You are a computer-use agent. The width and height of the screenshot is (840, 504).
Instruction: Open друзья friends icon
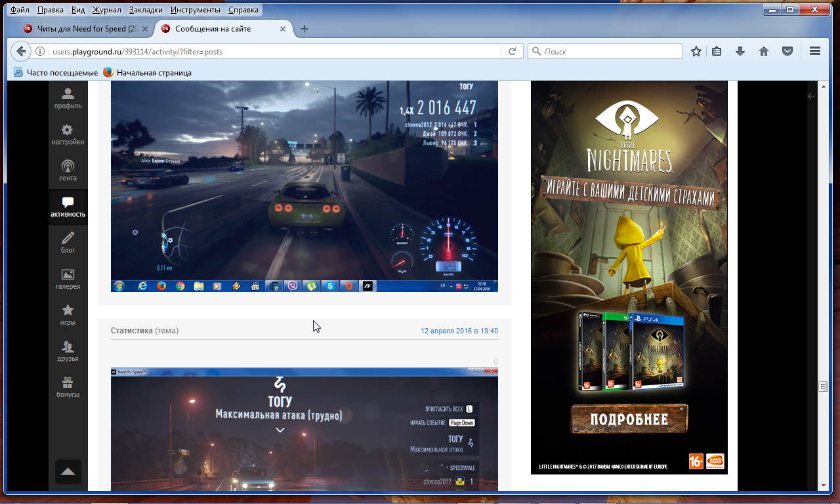[x=68, y=350]
